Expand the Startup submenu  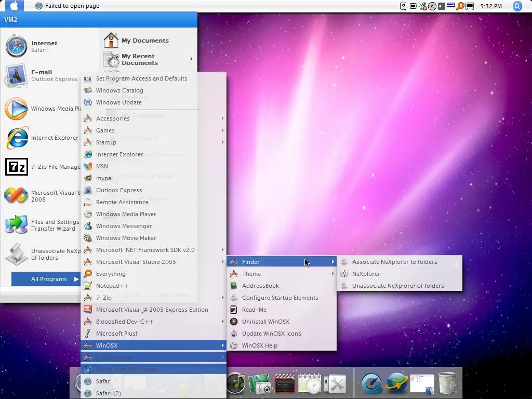pyautogui.click(x=154, y=142)
